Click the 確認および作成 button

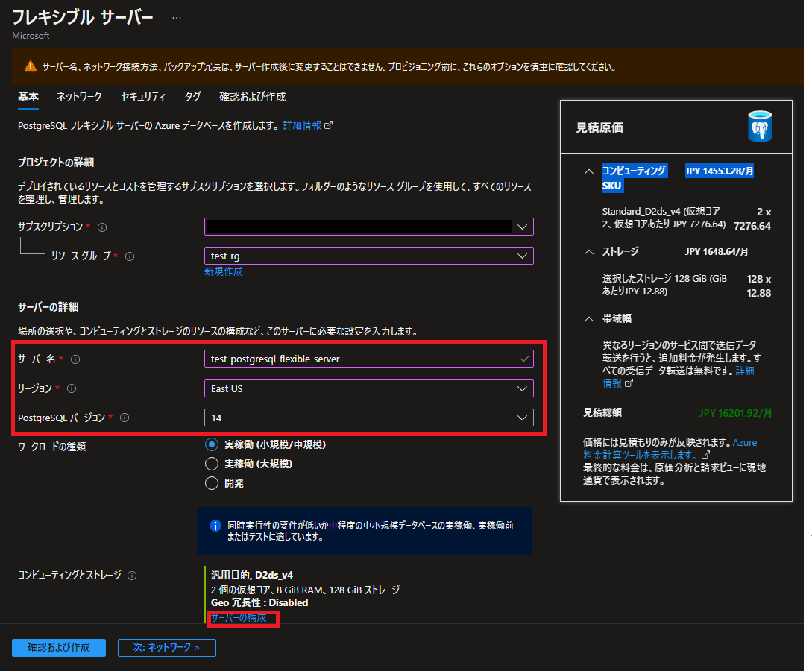click(59, 648)
